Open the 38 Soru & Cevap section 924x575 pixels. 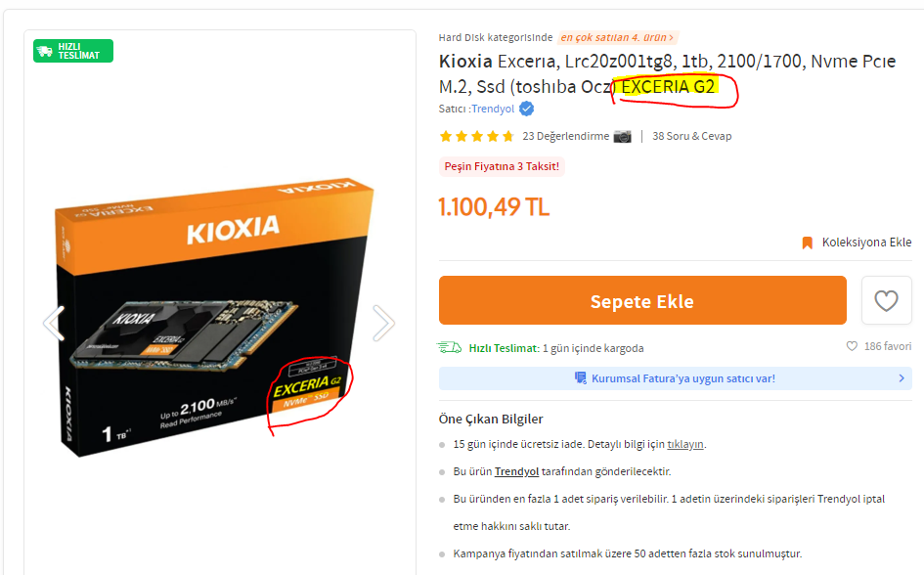point(692,136)
